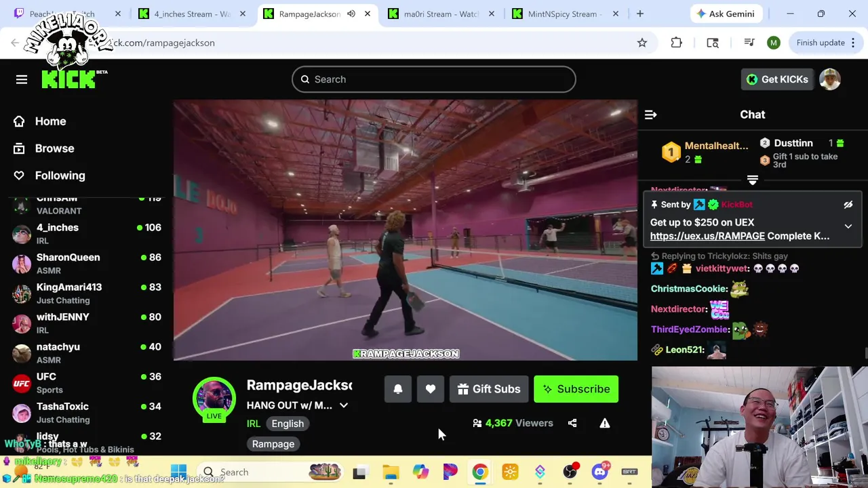Click the RampageJackson channel avatar
The image size is (868, 488).
214,397
